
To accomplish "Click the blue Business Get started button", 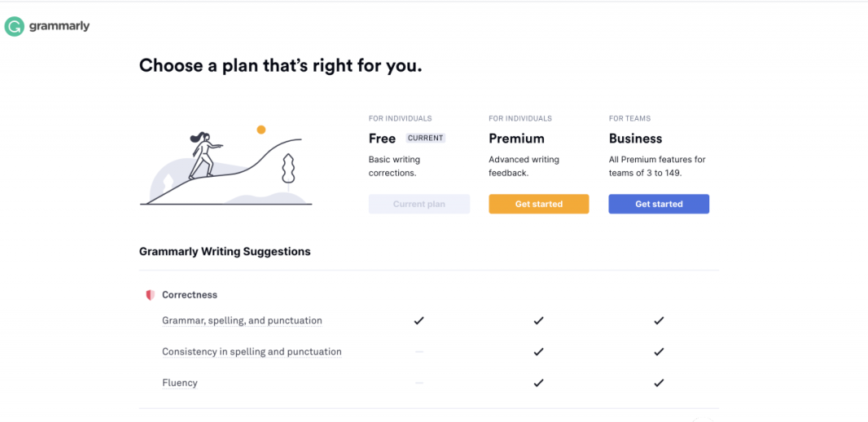I will pos(659,204).
